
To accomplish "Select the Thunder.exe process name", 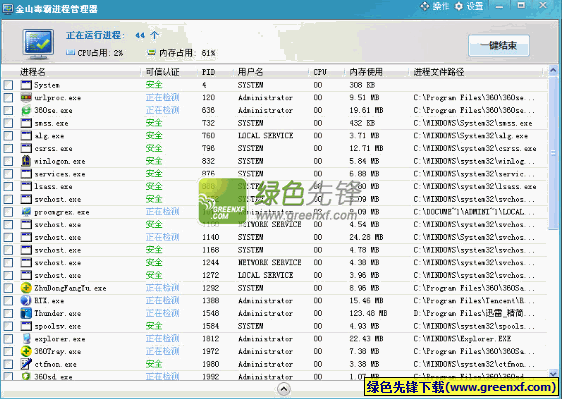I will point(58,313).
